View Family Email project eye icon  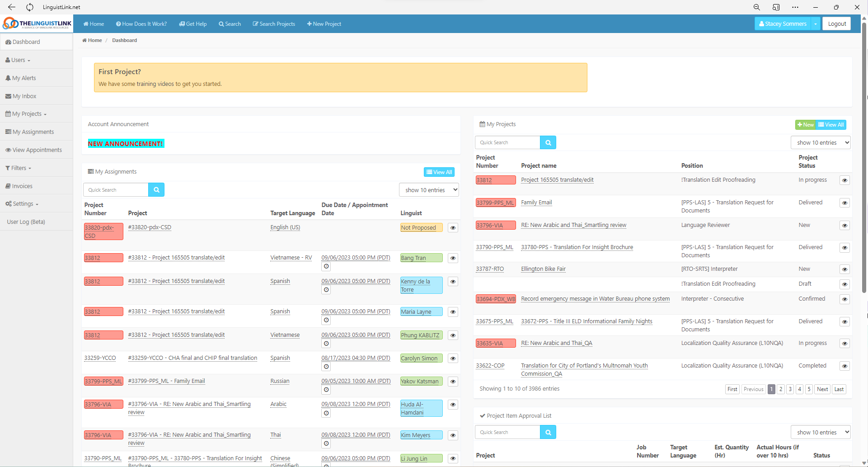[x=845, y=203]
